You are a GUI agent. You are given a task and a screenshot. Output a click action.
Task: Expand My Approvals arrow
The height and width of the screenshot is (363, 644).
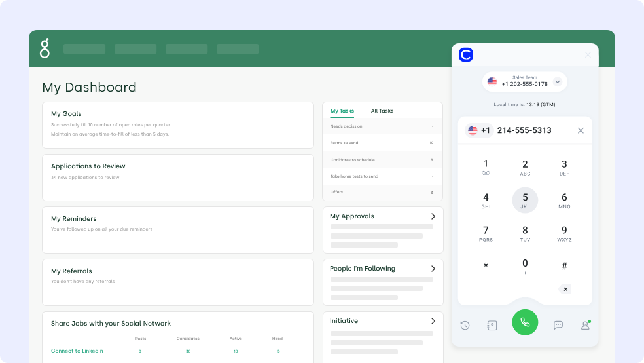433,216
